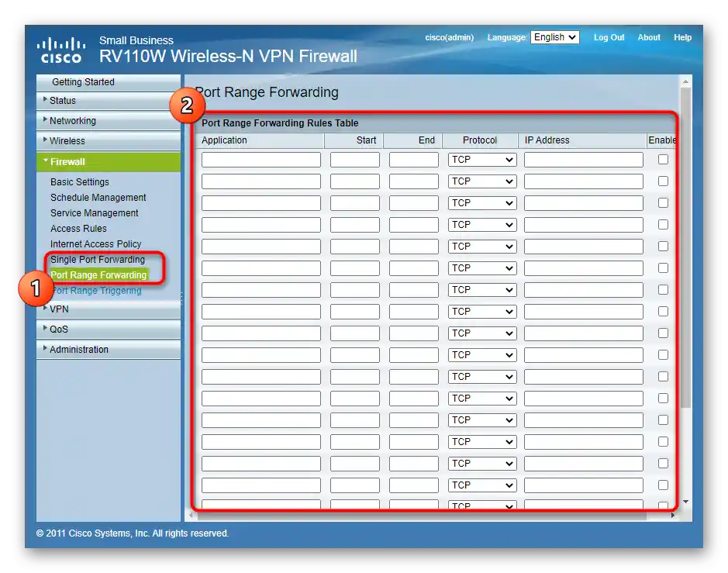
Task: Open the second row's TCP protocol dropdown
Action: [x=482, y=181]
